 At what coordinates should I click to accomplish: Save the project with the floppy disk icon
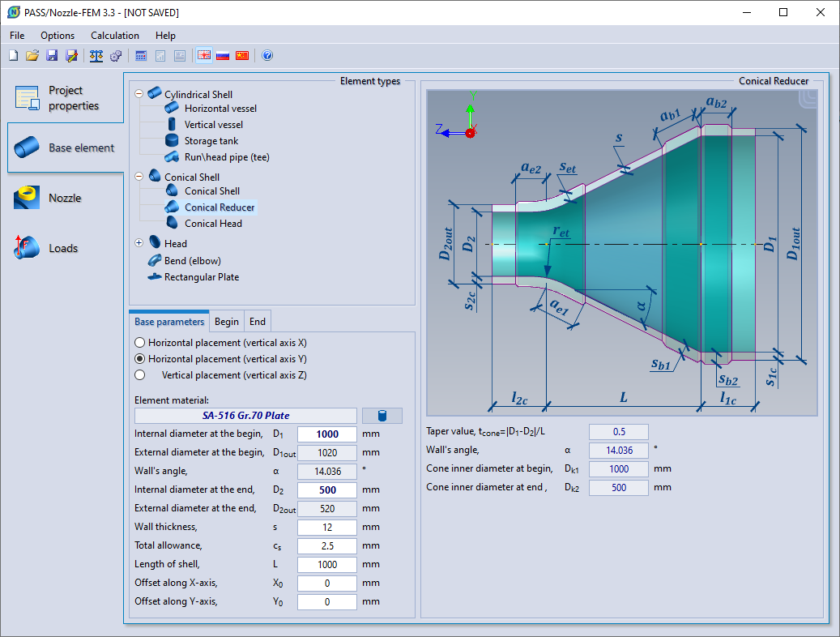[x=52, y=55]
